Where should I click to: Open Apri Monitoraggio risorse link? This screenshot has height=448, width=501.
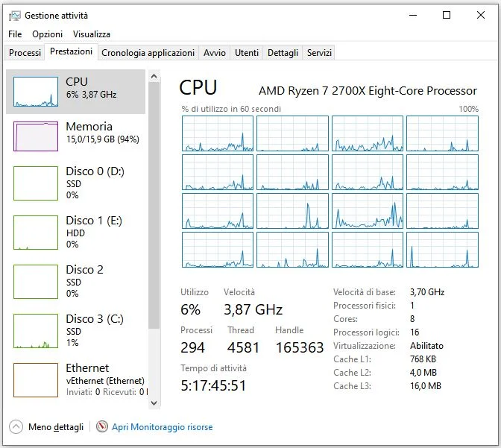(162, 427)
